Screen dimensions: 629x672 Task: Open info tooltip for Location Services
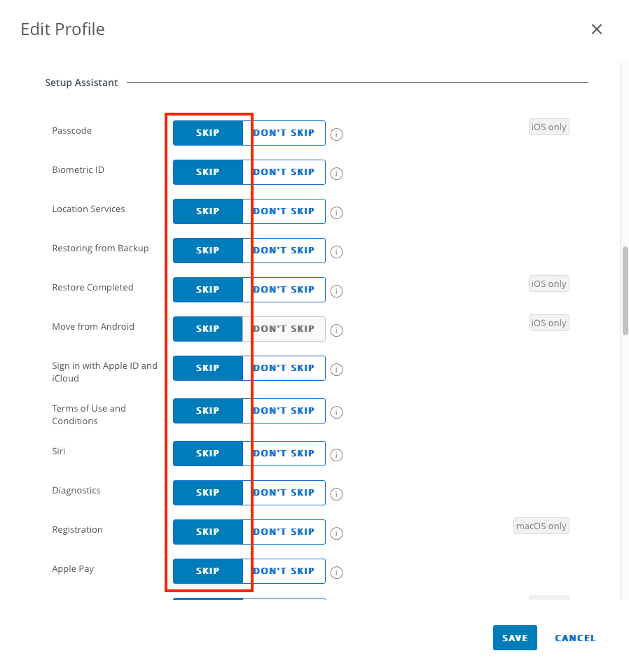pos(336,213)
